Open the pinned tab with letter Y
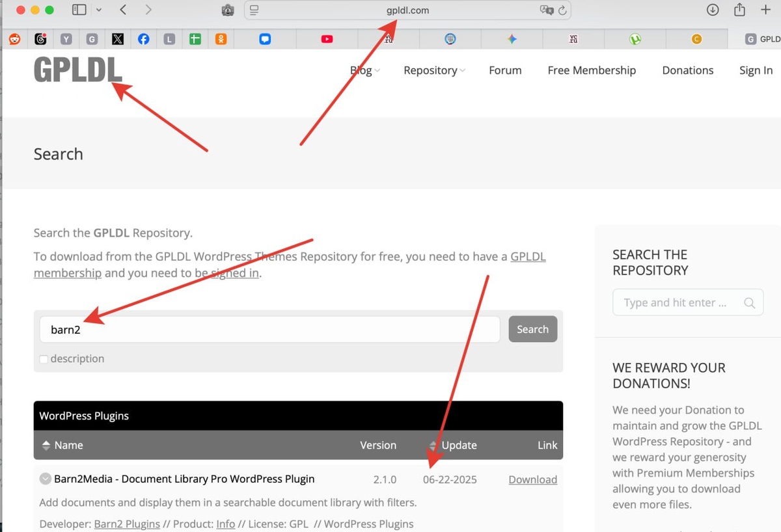 pos(66,39)
